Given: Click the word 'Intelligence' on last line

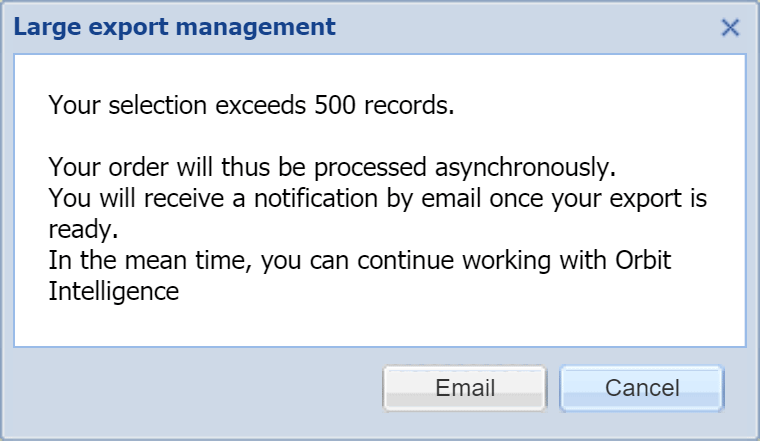Looking at the screenshot, I should coord(113,292).
